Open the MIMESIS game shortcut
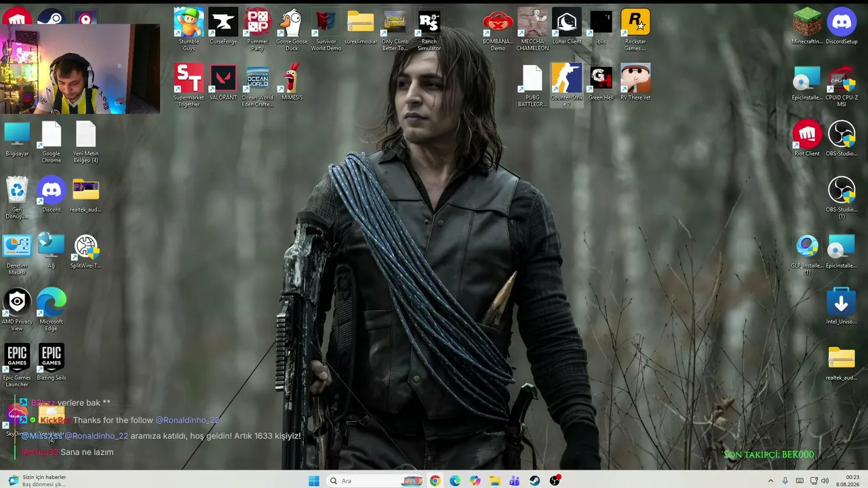The height and width of the screenshot is (488, 868). (x=292, y=83)
